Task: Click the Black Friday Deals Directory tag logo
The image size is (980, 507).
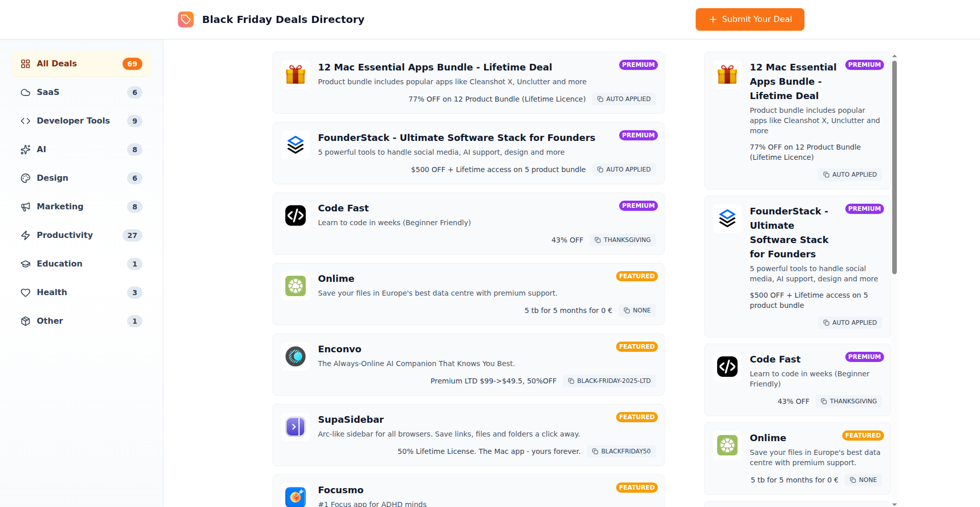Action: coord(186,19)
